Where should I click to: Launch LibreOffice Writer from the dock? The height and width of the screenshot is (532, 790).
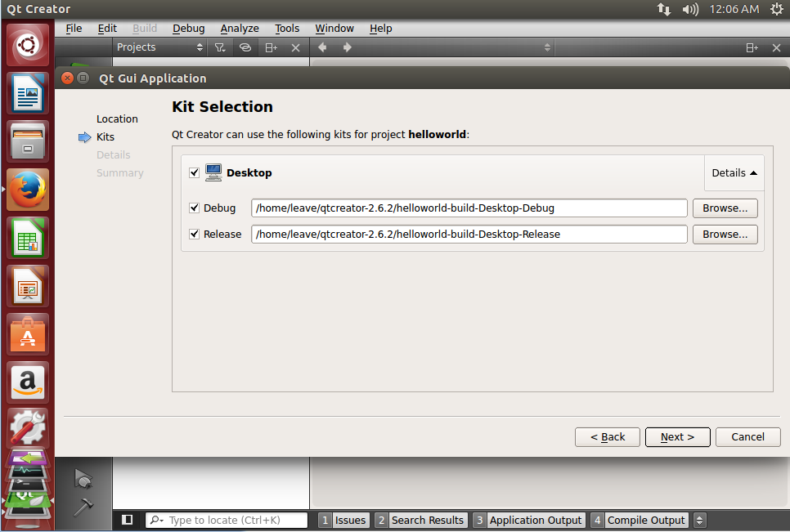tap(28, 93)
